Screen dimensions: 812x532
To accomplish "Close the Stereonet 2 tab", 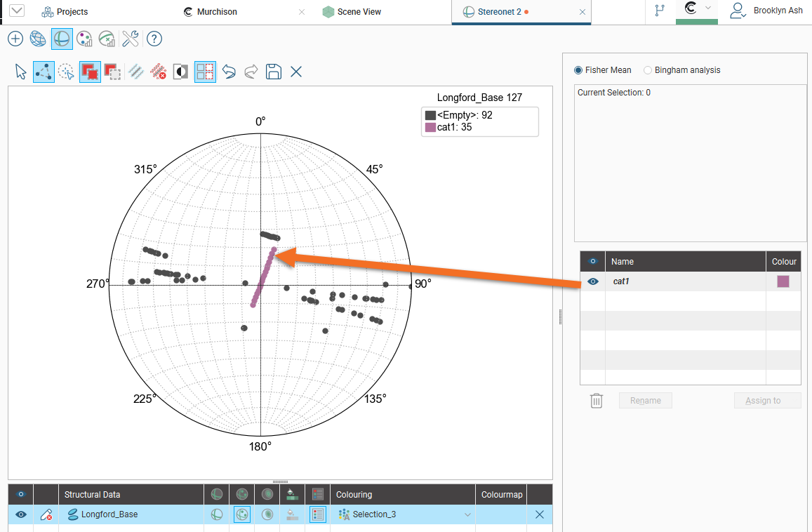I will 583,12.
